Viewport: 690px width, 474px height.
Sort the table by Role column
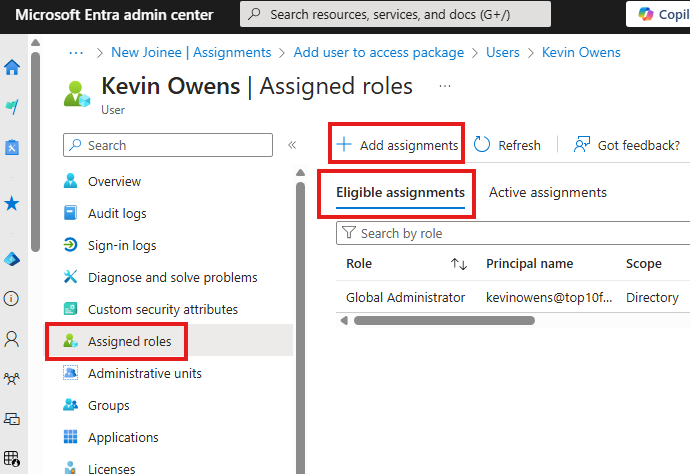[x=459, y=264]
